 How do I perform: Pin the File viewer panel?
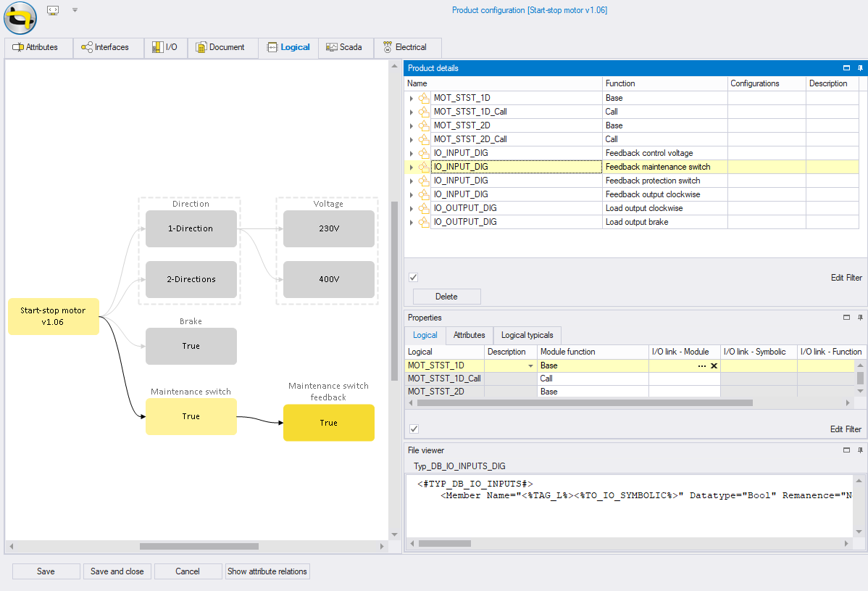click(860, 450)
